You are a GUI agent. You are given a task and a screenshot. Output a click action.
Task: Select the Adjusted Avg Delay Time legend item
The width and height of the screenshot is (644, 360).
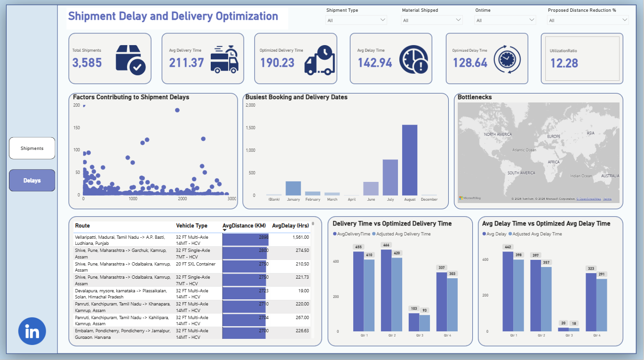(535, 234)
